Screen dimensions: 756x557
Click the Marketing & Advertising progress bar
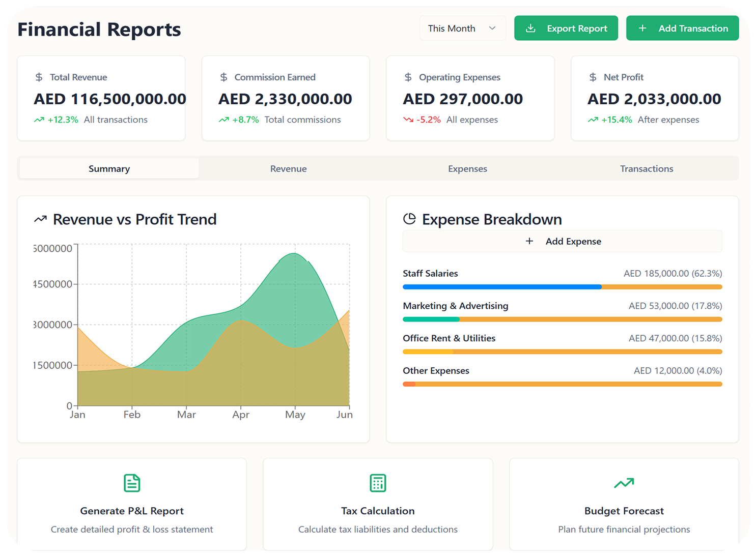[x=563, y=319]
